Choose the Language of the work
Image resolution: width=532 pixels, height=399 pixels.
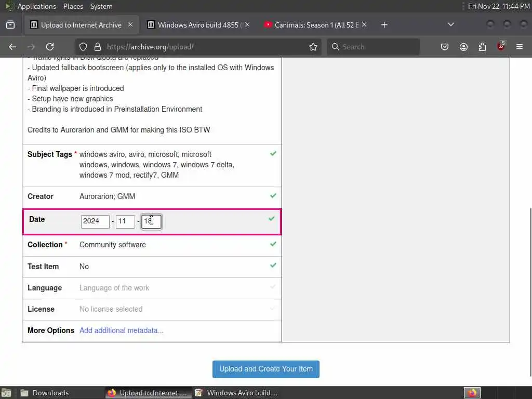click(114, 288)
